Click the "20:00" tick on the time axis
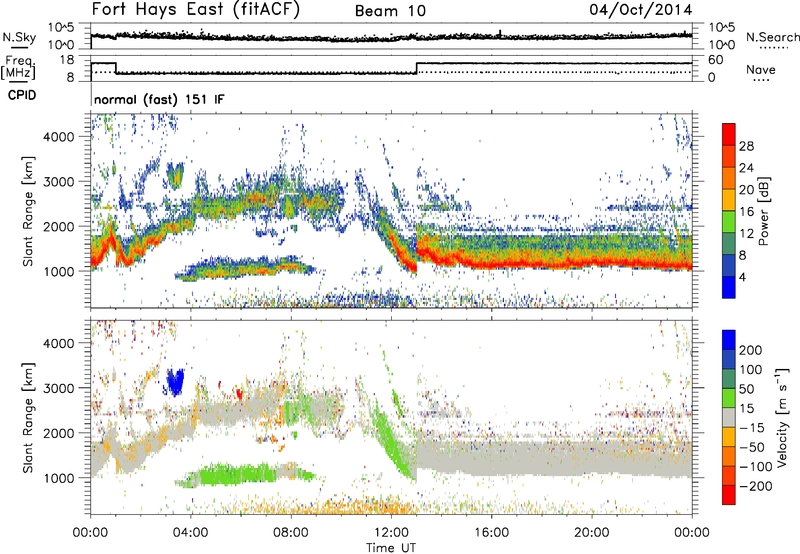 592,533
